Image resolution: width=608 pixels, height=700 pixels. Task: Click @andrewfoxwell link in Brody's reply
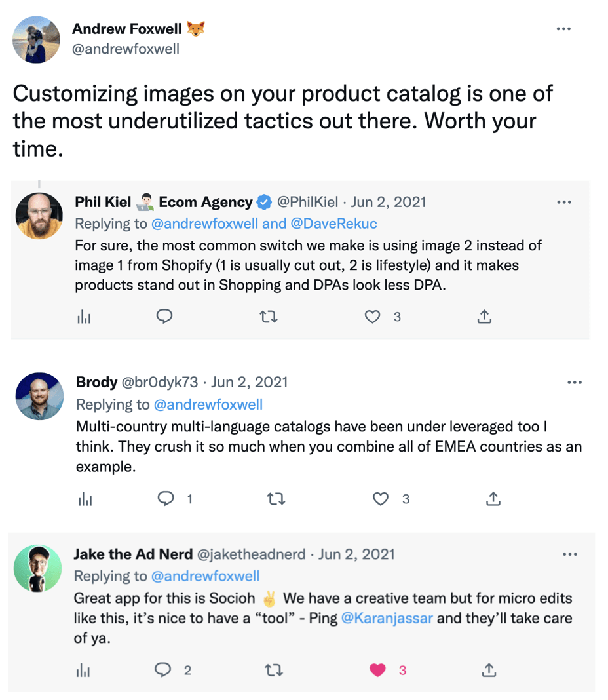coord(208,404)
